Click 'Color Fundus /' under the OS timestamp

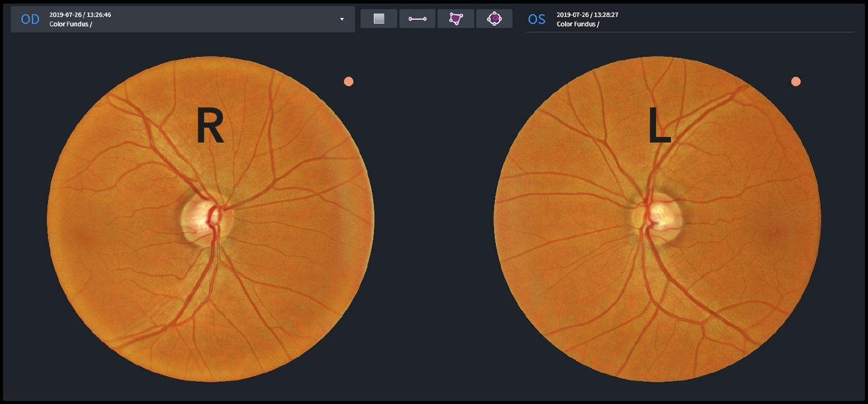(578, 24)
